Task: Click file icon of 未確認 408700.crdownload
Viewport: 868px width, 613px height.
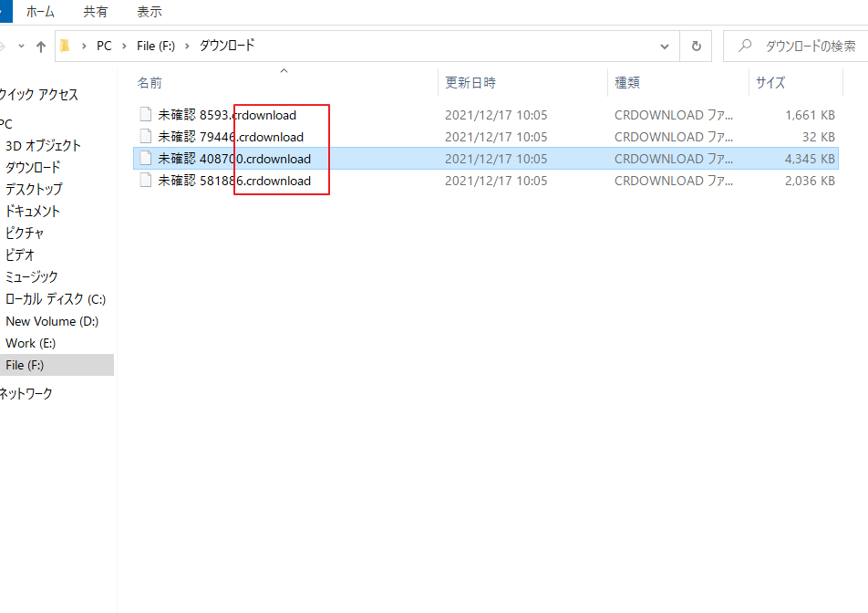Action: [145, 159]
